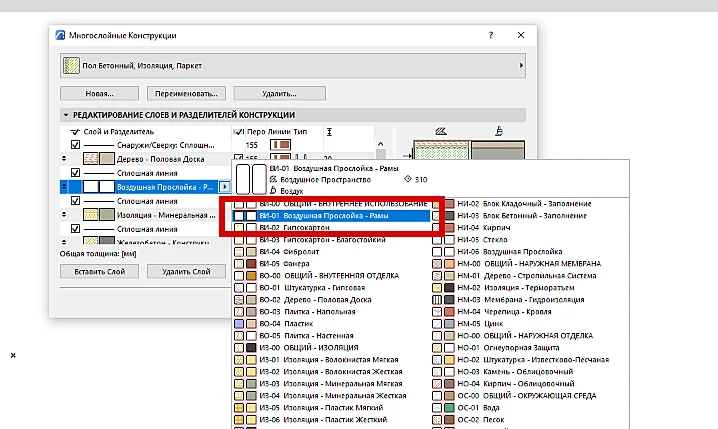Click the drag handle of Железобетон layer
Viewport: 718px width, 429px height.
pos(64,241)
